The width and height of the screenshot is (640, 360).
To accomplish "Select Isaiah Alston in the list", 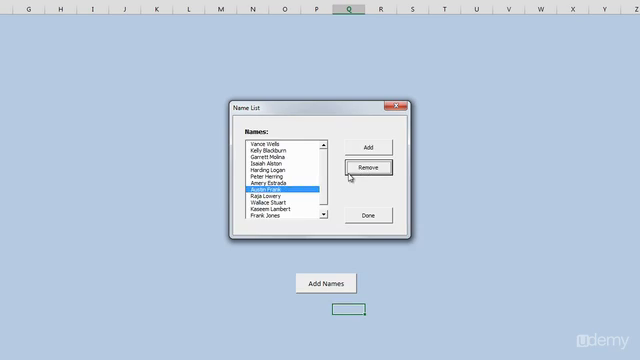I will [282, 164].
